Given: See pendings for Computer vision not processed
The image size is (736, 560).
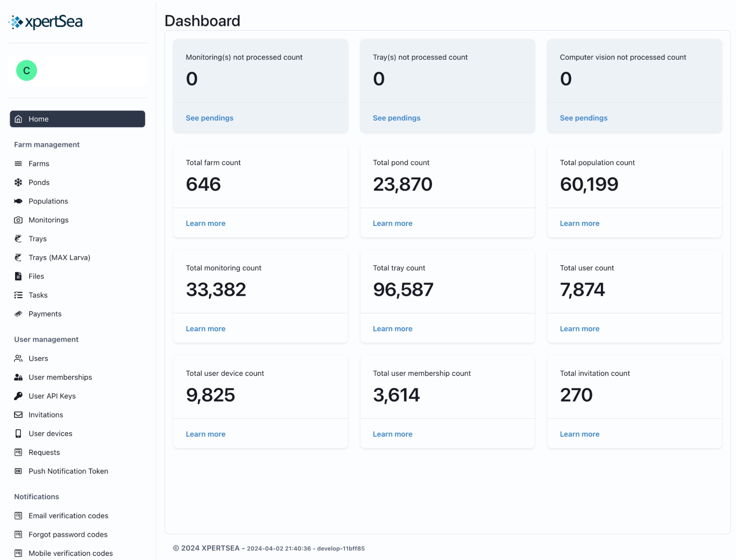Looking at the screenshot, I should point(583,118).
